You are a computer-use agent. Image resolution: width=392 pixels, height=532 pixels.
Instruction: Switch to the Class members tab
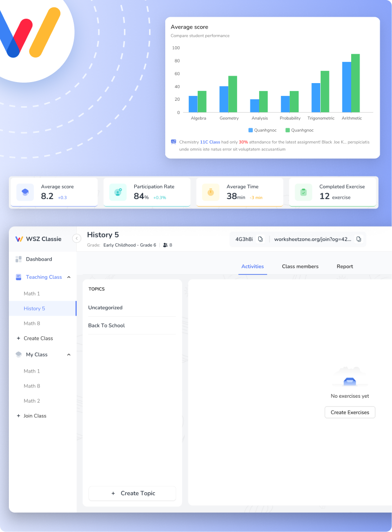300,266
